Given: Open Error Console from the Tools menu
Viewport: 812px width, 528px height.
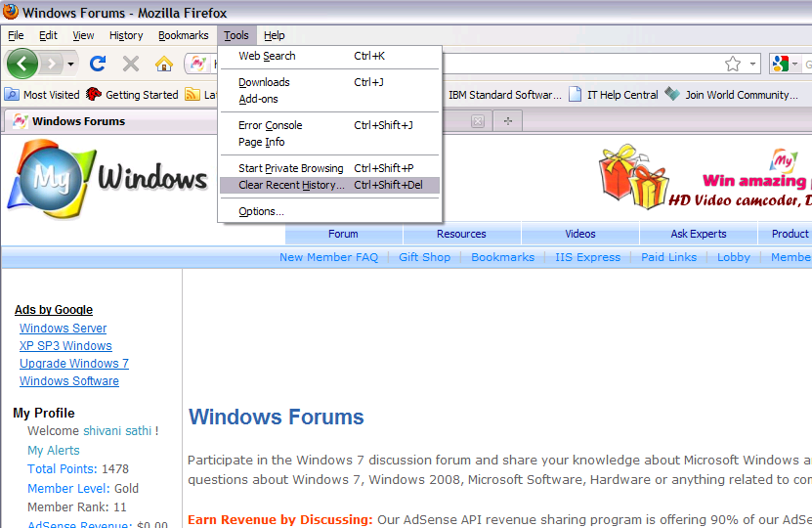Looking at the screenshot, I should pyautogui.click(x=330, y=125).
